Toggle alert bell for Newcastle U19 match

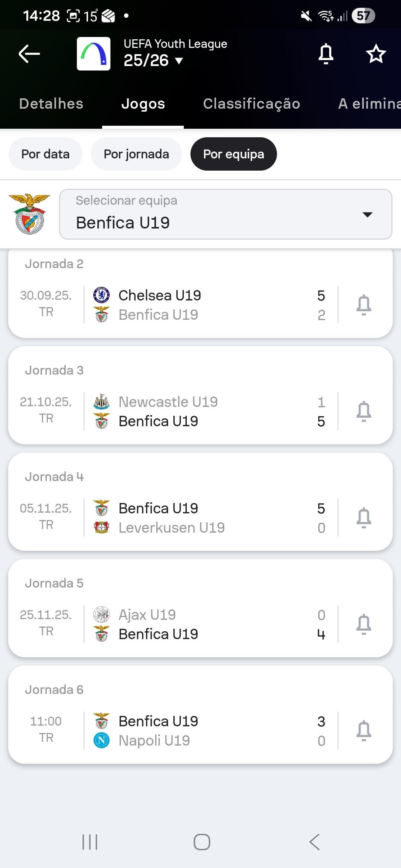[363, 411]
